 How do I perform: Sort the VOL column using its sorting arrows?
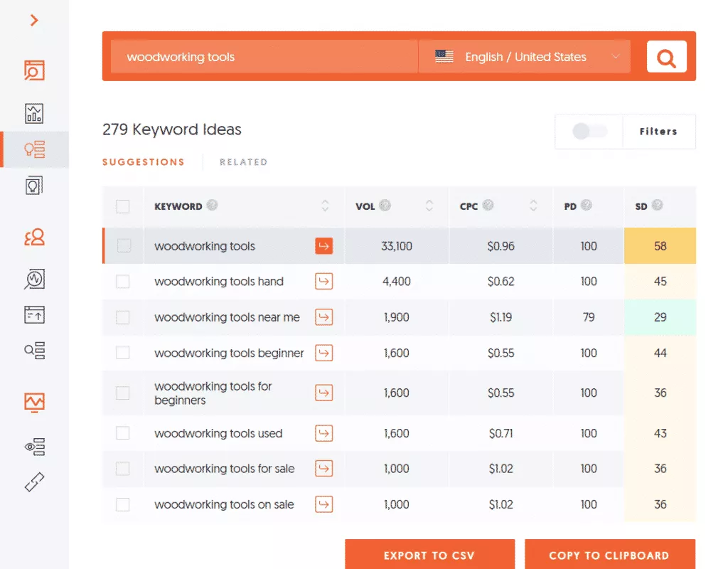pyautogui.click(x=429, y=206)
